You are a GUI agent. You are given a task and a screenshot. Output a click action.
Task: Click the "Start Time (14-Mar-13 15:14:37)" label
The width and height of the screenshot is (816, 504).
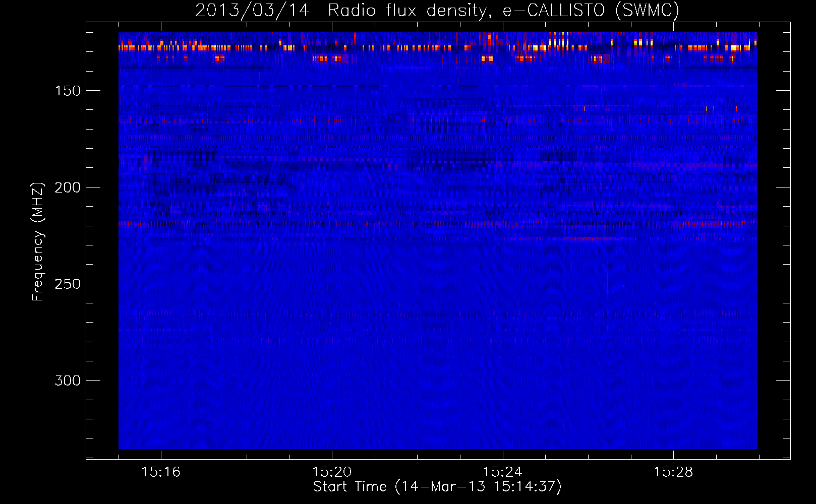pos(437,487)
